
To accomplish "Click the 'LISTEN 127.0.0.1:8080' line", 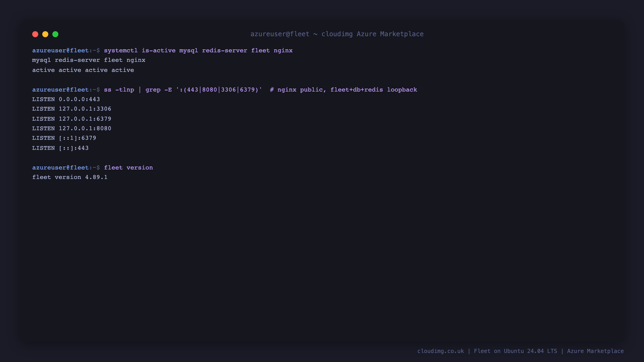I will (71, 128).
